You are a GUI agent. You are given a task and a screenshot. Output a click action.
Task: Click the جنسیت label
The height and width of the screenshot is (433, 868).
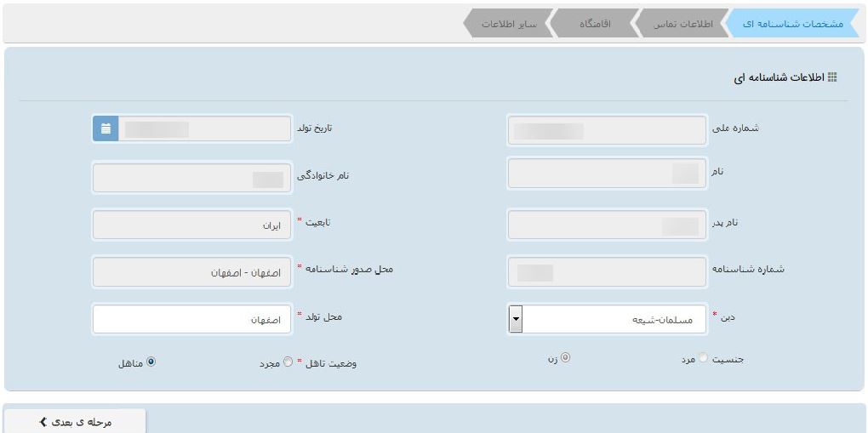coord(728,359)
